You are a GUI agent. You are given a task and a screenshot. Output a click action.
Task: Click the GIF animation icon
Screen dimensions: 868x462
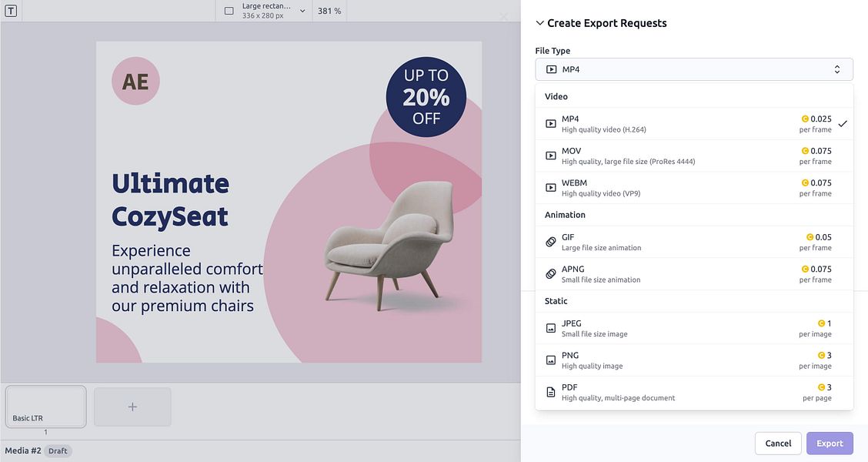point(550,242)
